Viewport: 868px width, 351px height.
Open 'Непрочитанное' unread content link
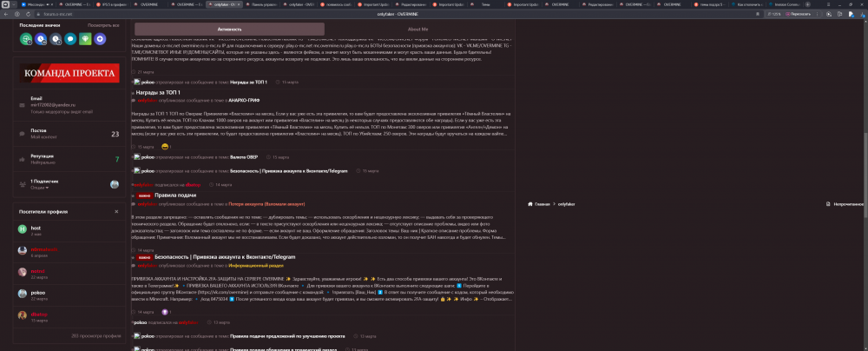pyautogui.click(x=845, y=204)
